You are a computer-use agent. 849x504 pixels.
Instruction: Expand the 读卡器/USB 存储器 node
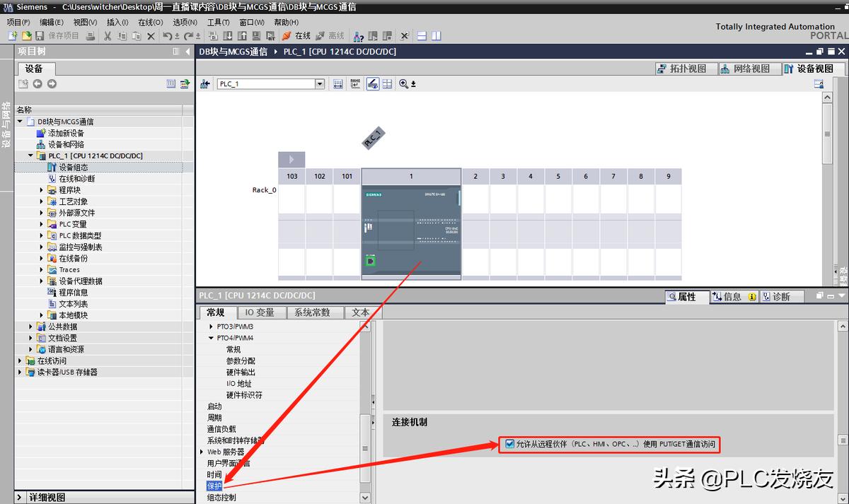[x=21, y=372]
